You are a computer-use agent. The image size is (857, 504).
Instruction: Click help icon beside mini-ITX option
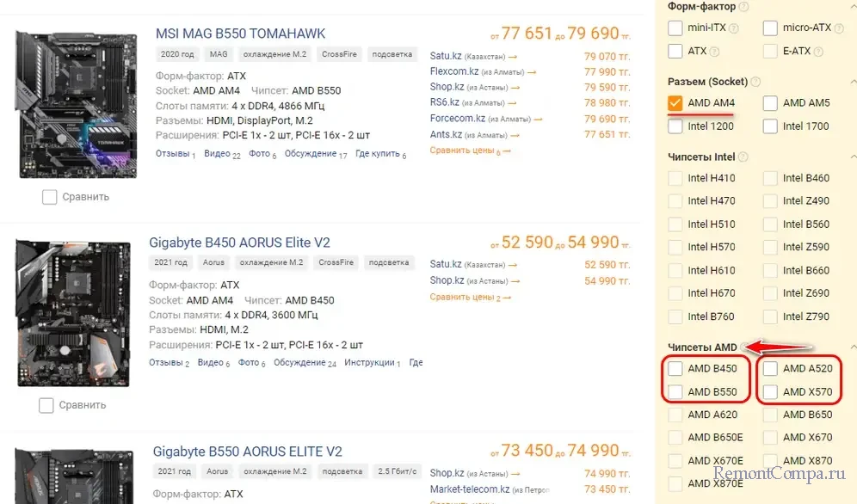pyautogui.click(x=735, y=28)
